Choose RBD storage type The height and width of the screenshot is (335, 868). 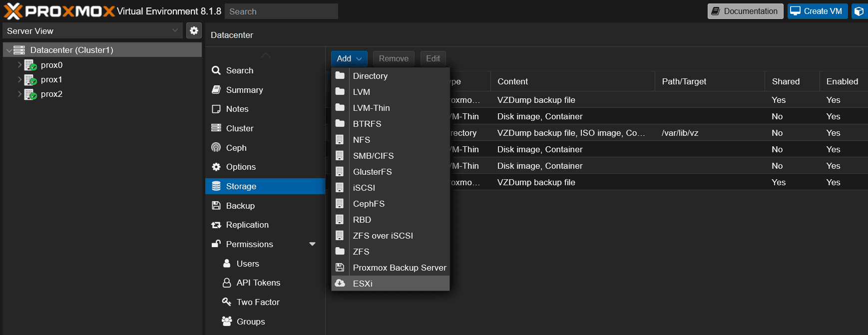(x=391, y=220)
